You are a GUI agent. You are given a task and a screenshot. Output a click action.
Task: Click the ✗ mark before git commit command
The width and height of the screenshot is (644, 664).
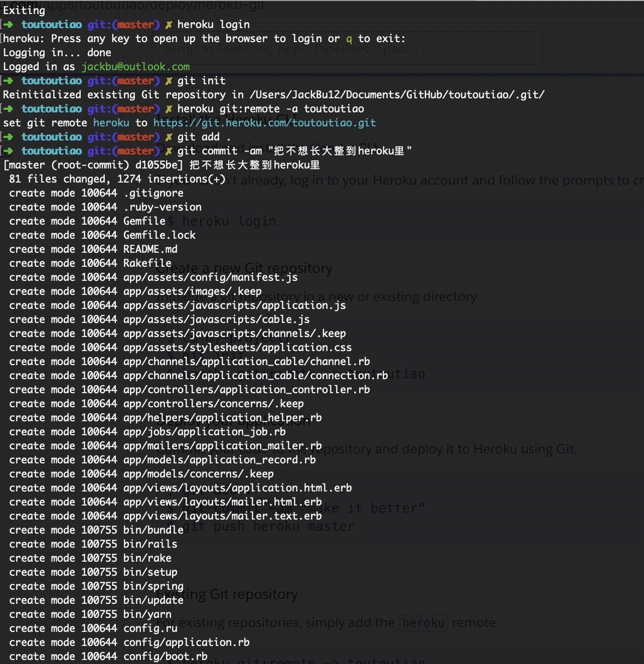[x=169, y=151]
